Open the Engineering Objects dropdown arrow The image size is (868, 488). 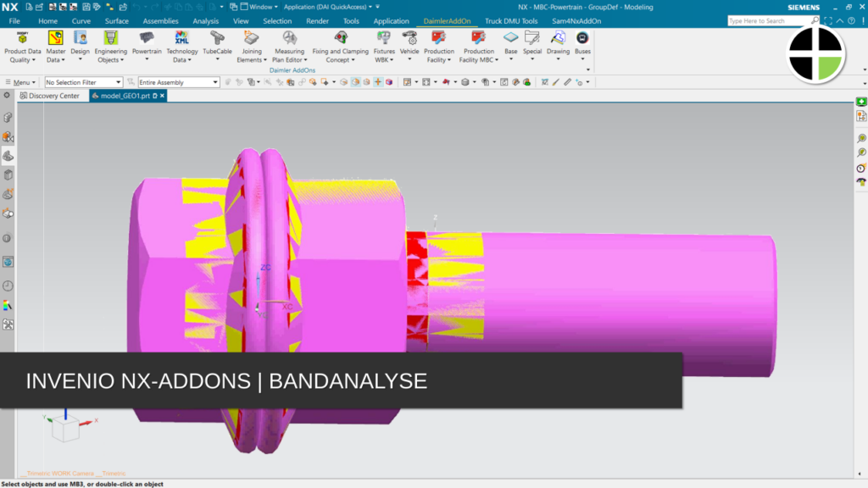coord(120,59)
